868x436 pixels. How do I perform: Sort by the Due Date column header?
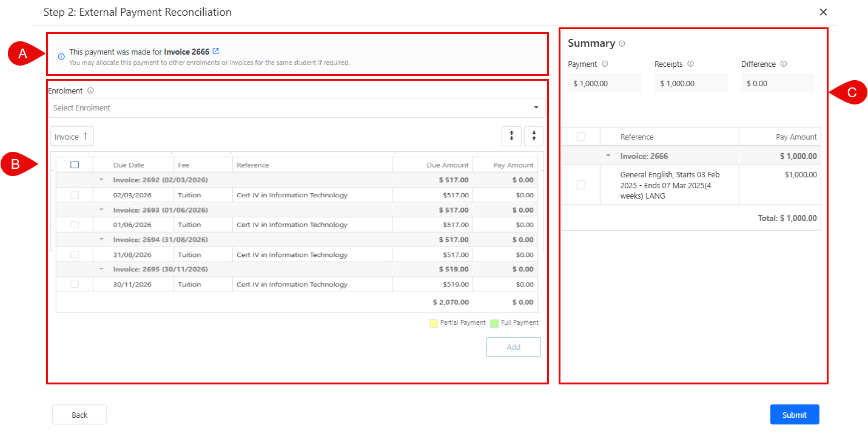click(129, 165)
